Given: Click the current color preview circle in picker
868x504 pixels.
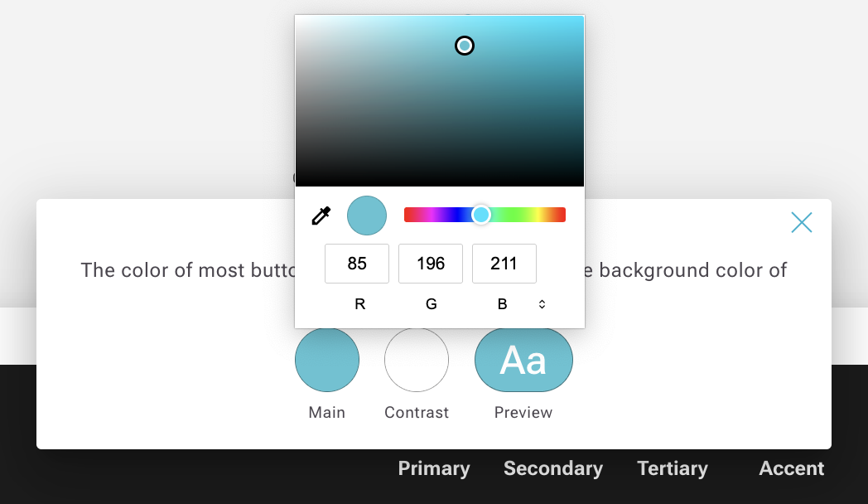Looking at the screenshot, I should (367, 216).
